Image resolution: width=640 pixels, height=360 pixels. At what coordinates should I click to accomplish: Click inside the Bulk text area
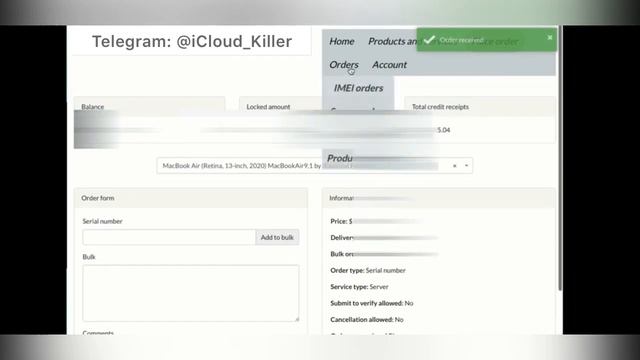click(x=191, y=293)
